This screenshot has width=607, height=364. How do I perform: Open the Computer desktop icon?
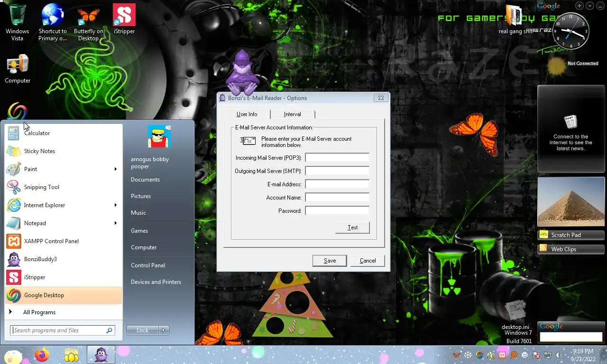pos(18,69)
